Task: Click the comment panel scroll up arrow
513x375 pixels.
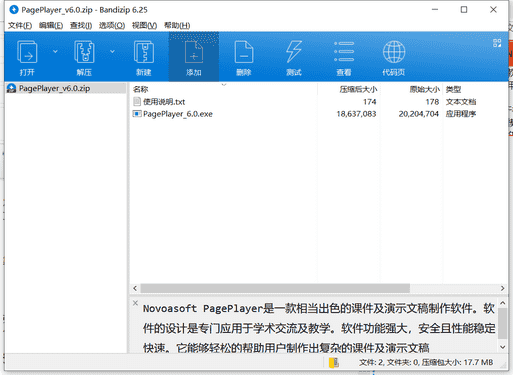Action: [502, 303]
